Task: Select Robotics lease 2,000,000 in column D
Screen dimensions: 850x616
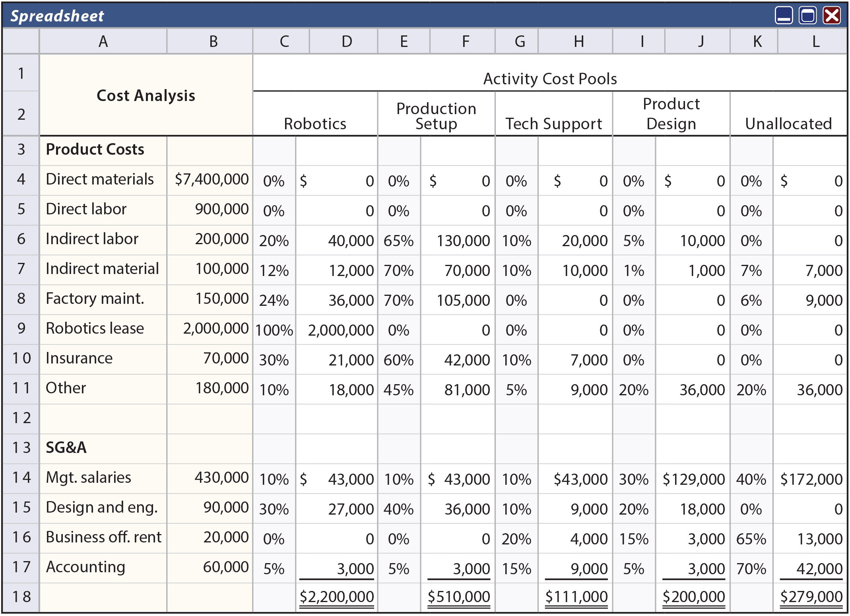Action: pyautogui.click(x=340, y=330)
